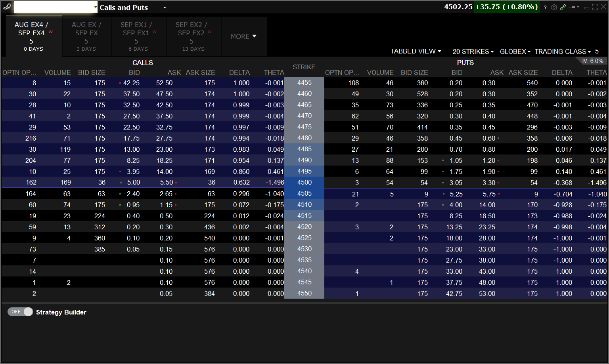This screenshot has width=609, height=364.
Task: Toggle the Strategy Builder switch on
Action: click(20, 312)
